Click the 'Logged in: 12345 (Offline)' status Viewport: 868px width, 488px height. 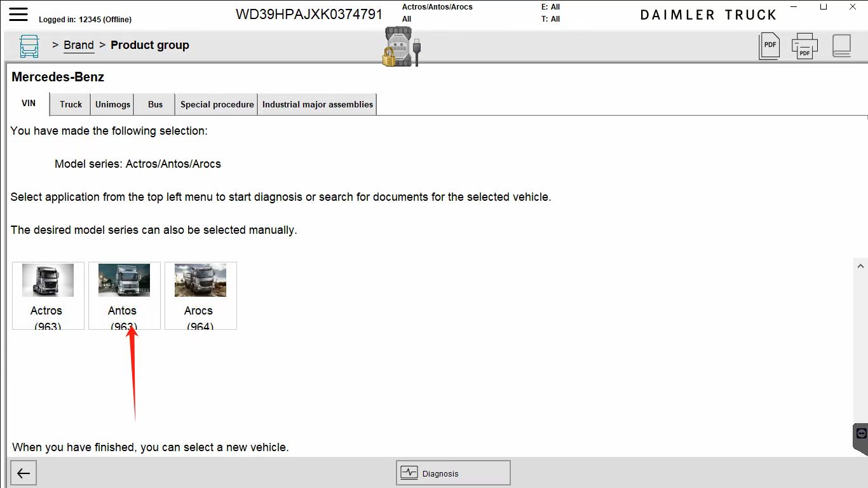click(85, 20)
